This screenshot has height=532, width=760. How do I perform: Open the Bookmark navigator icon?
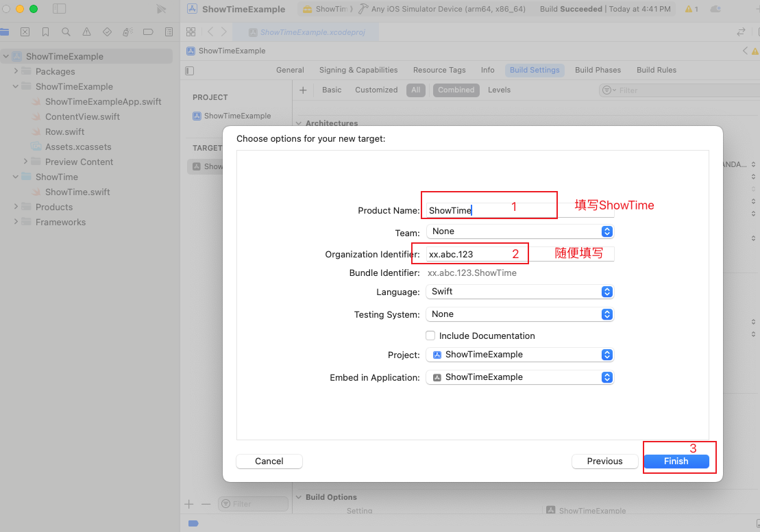(x=45, y=32)
